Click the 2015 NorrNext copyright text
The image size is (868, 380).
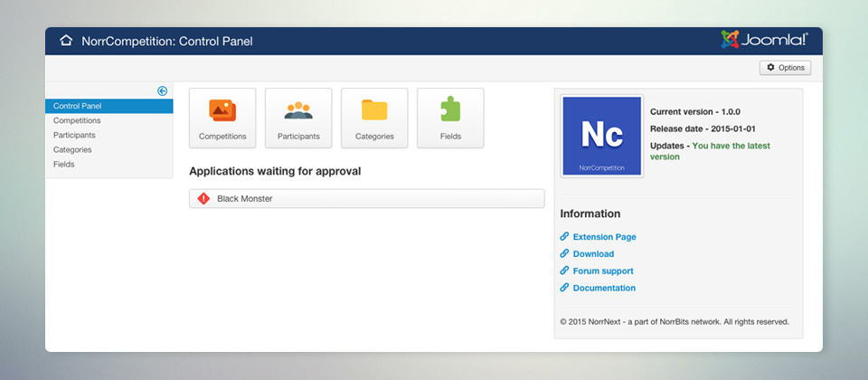point(675,321)
